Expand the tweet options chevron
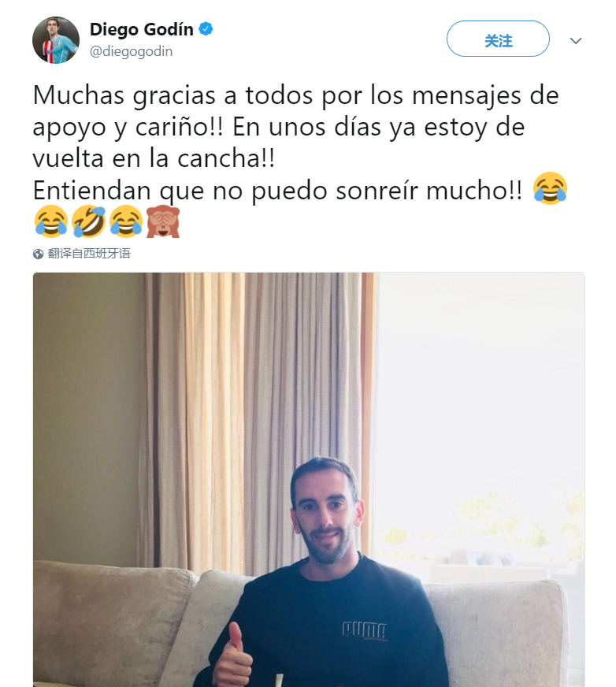The height and width of the screenshot is (687, 616). pyautogui.click(x=575, y=41)
